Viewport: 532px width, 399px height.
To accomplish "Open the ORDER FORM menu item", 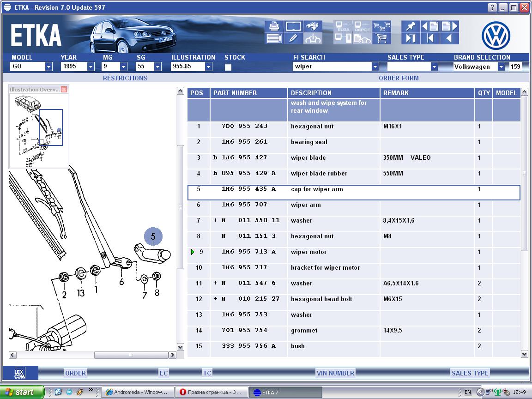I will [399, 78].
